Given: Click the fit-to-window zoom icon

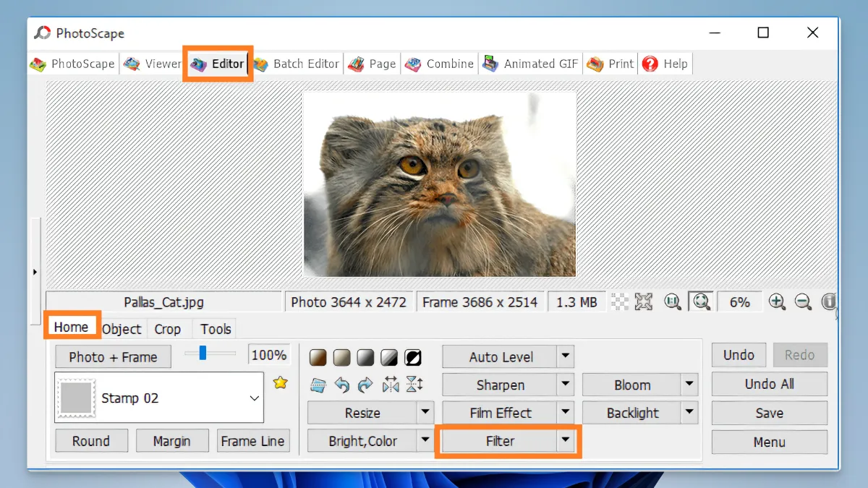Looking at the screenshot, I should click(702, 301).
